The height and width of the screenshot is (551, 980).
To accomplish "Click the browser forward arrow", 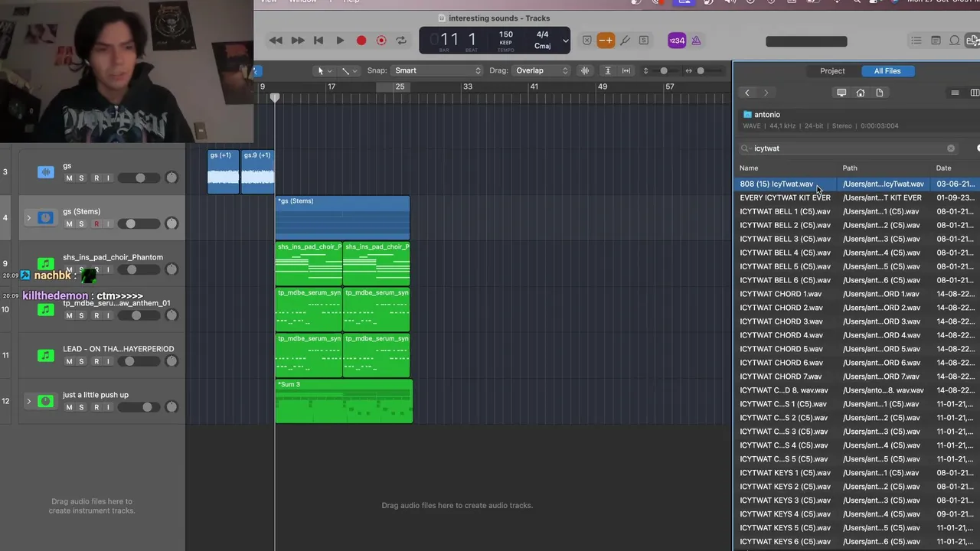I will (x=766, y=93).
